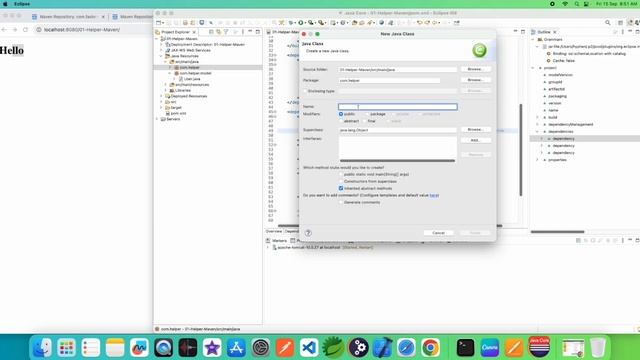Switch to pom editor Overview tab
Screen dimensions: 640x360
[274, 231]
